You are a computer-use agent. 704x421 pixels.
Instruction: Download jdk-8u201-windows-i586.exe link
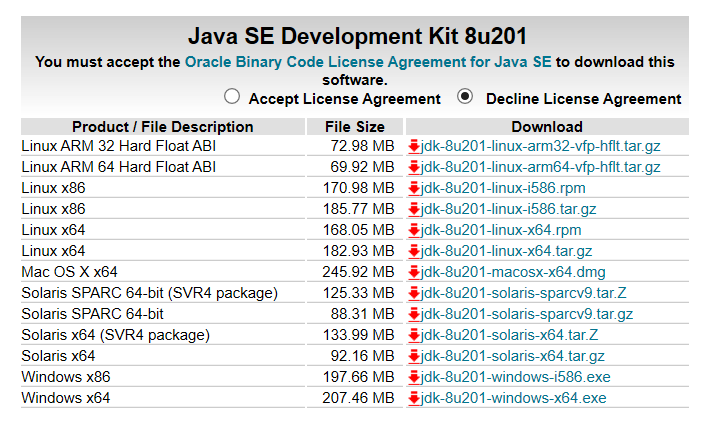click(x=516, y=377)
